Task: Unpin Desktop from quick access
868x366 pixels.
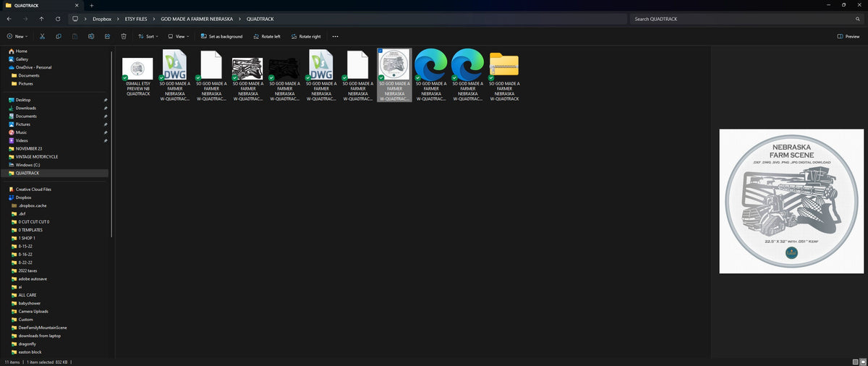Action: click(x=106, y=100)
